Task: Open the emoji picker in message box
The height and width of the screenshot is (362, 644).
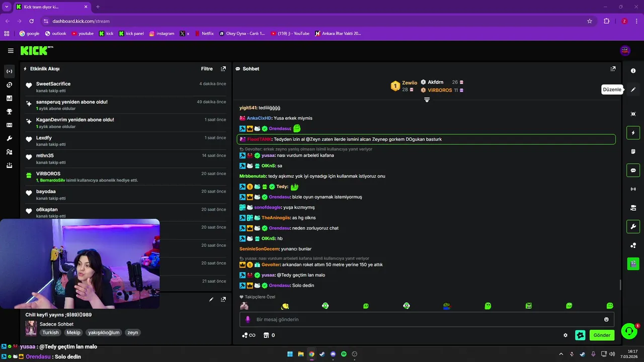Action: point(606,319)
